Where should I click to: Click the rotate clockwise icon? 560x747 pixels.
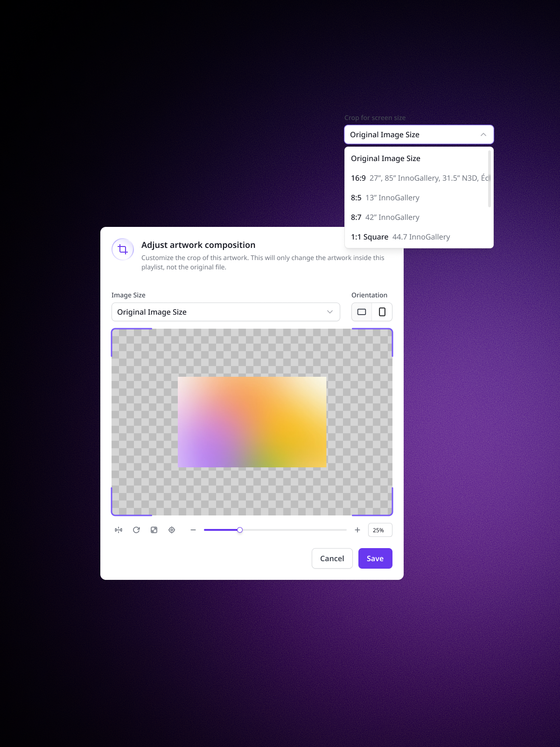pyautogui.click(x=136, y=530)
